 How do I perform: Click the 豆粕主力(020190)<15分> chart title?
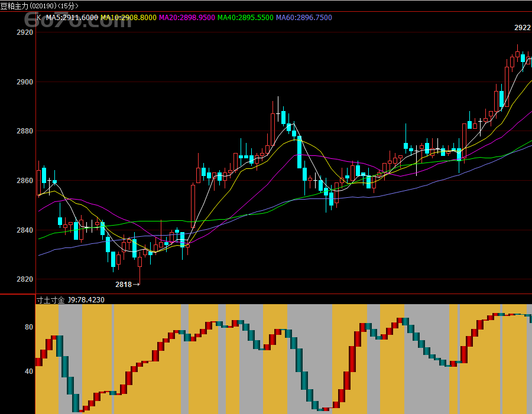tap(39, 6)
